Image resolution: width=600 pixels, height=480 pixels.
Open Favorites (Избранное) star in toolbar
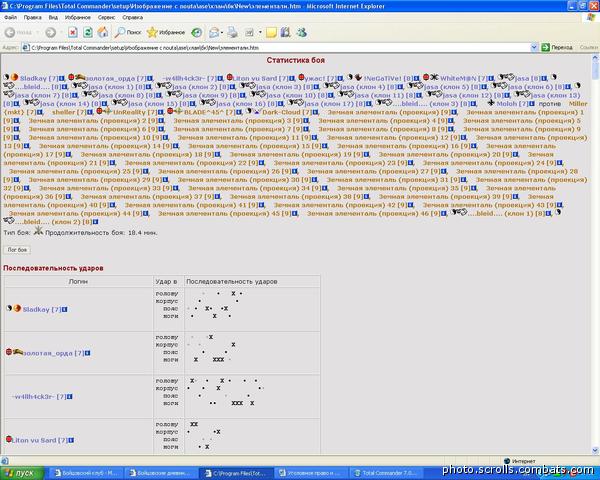coord(166,33)
